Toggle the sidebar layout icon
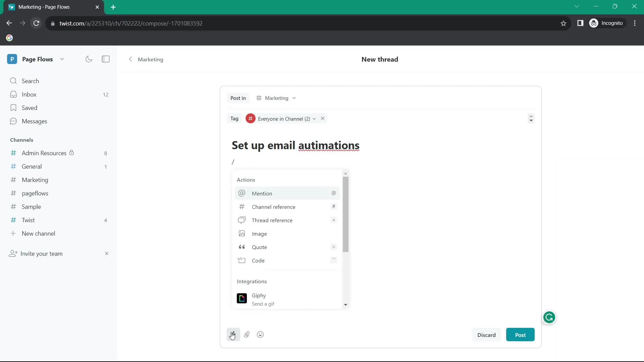Screen dimensions: 644x362 [x=106, y=59]
